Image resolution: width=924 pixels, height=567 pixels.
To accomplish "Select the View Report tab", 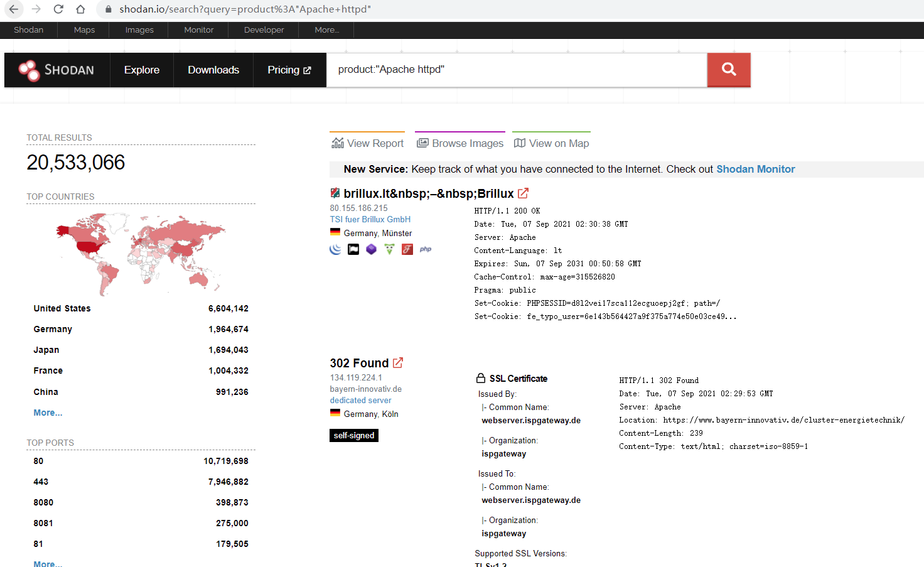I will pyautogui.click(x=368, y=143).
